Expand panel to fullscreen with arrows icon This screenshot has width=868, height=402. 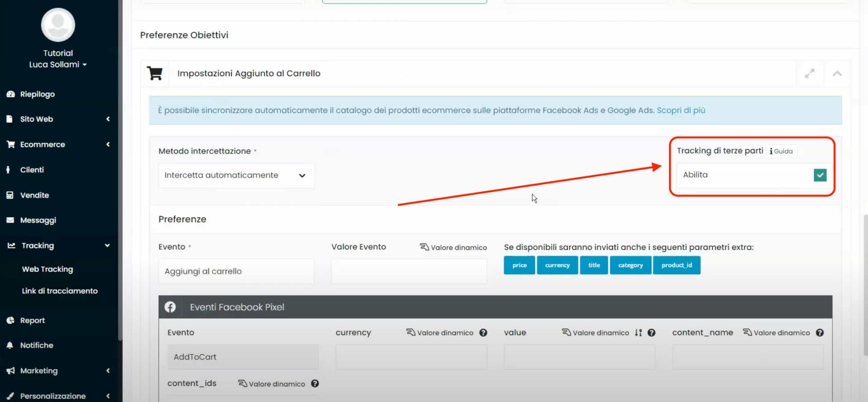(x=810, y=73)
